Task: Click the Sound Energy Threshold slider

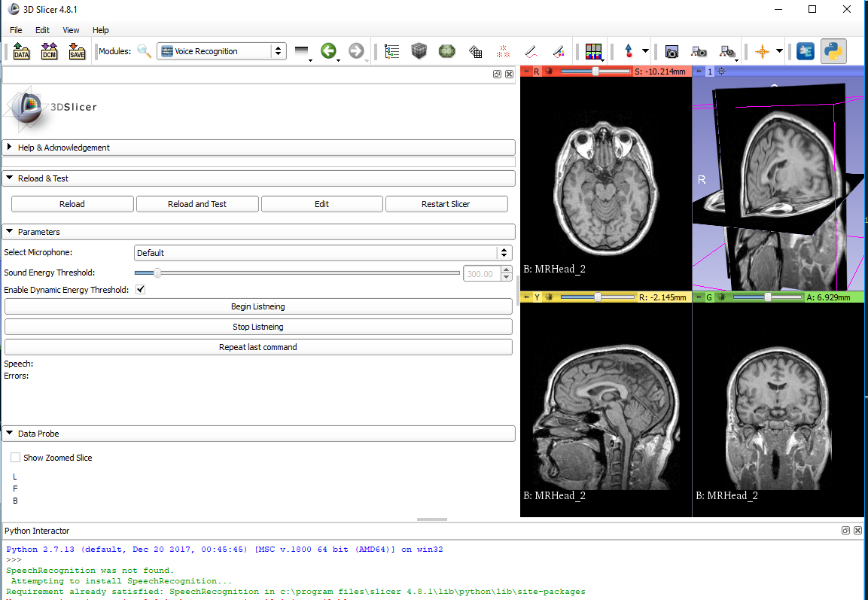Action: [x=297, y=273]
